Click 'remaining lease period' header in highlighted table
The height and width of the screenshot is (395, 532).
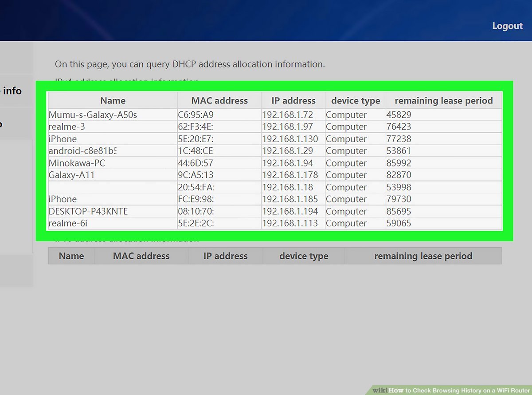tap(443, 101)
